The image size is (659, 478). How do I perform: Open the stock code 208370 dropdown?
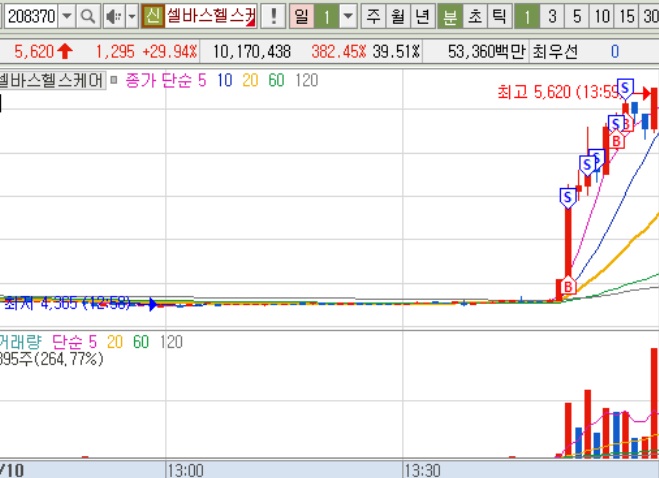(x=66, y=16)
